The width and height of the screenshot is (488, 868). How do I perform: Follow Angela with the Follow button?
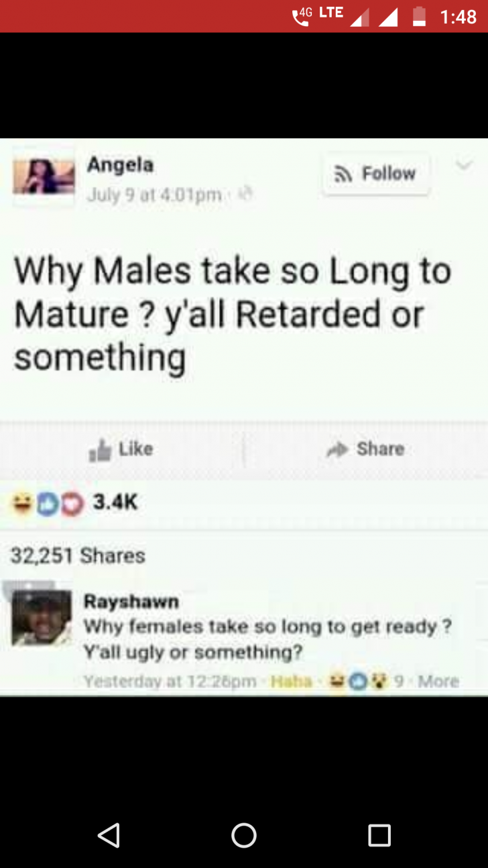coord(375,174)
